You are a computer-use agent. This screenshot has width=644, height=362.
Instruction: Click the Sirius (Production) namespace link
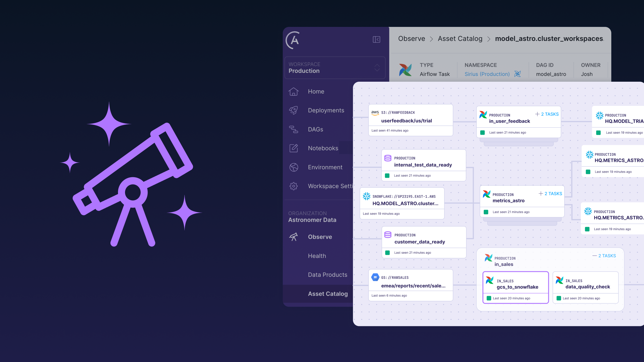coord(487,74)
